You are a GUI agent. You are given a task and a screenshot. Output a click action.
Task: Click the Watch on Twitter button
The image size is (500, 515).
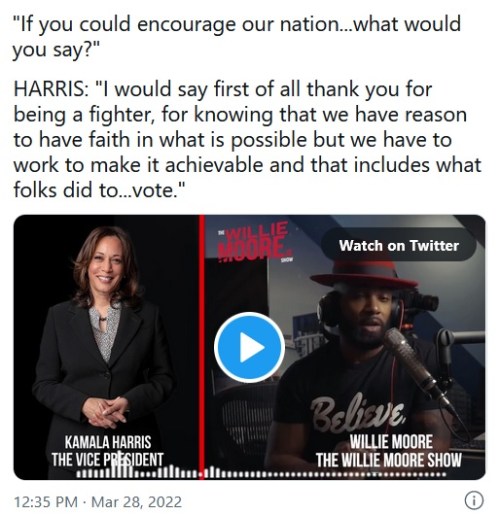399,245
